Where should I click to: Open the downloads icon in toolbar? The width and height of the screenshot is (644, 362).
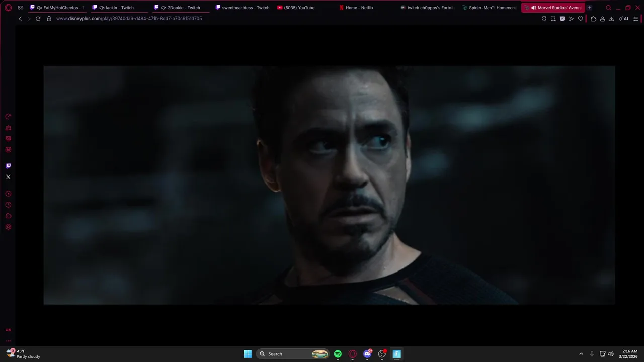(x=611, y=19)
